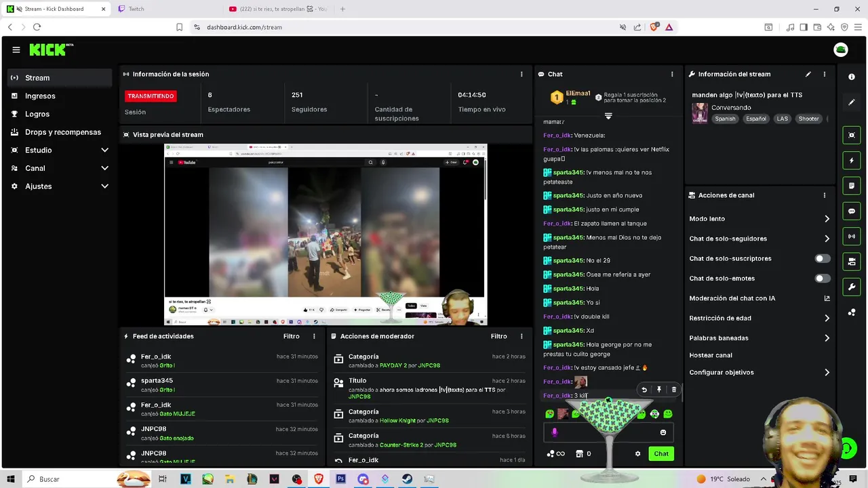Click the browser address bar URL

click(244, 27)
